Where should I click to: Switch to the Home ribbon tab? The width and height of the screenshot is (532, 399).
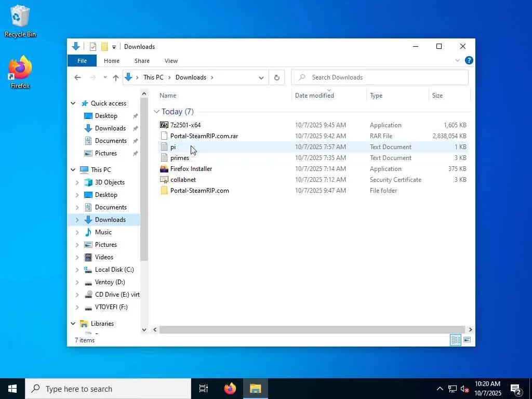(x=112, y=61)
